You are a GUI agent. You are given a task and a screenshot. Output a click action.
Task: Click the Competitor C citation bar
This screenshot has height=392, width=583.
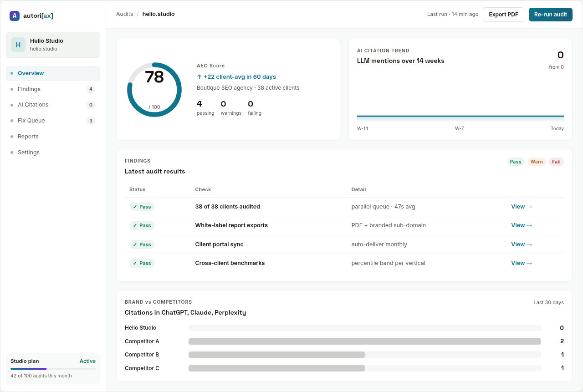coord(365,368)
